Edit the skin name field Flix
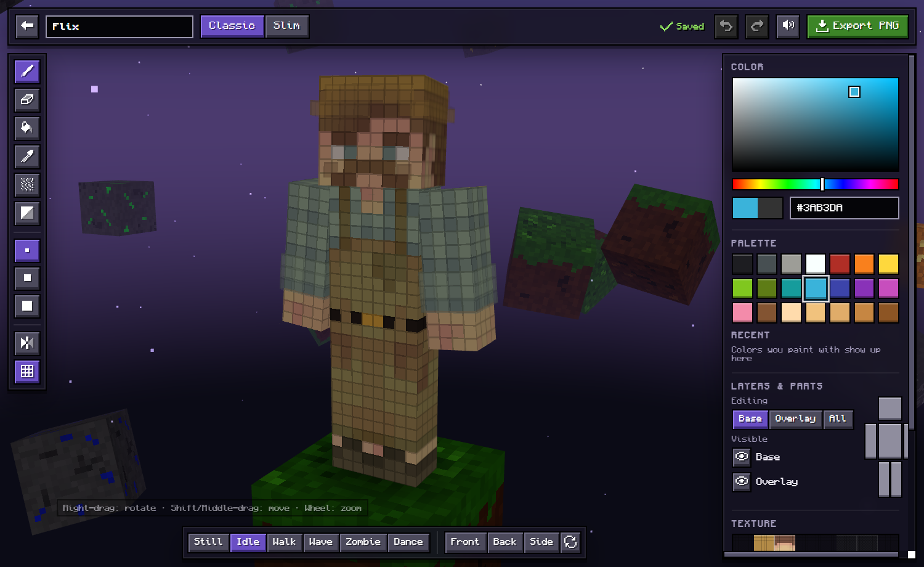Screen dimensions: 924x567 click(120, 27)
